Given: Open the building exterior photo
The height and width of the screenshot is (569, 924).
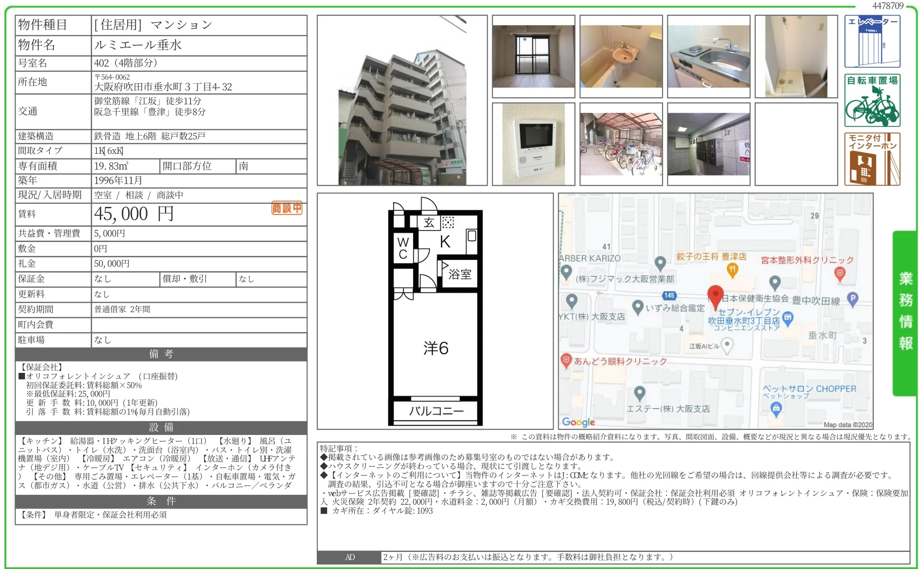Looking at the screenshot, I should 402,100.
